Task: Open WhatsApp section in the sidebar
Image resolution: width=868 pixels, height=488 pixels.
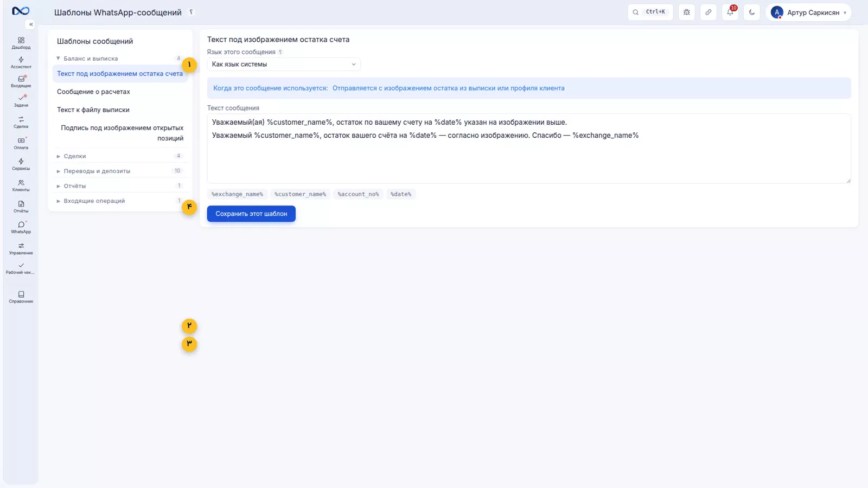Action: pyautogui.click(x=21, y=228)
